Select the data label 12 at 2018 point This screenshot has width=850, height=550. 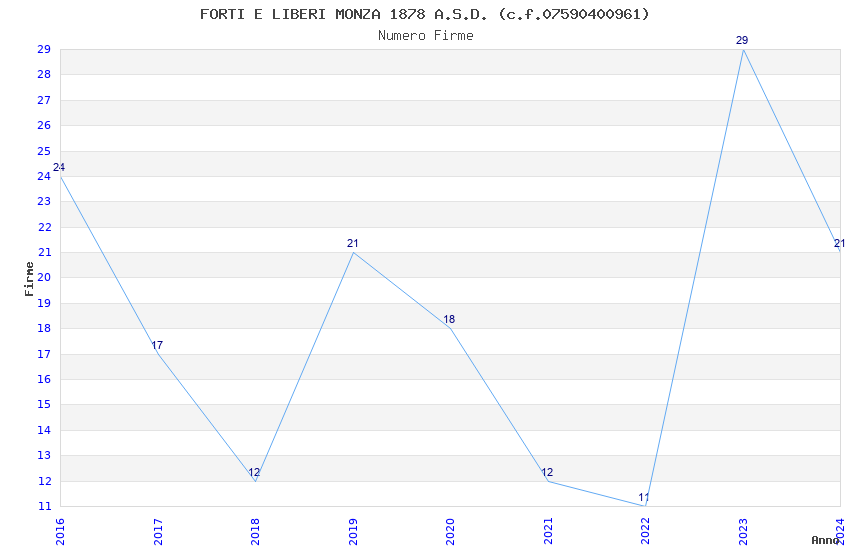254,473
